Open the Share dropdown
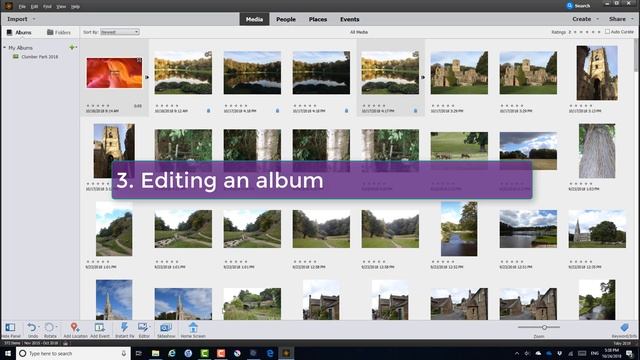The image size is (640, 360). tap(621, 19)
